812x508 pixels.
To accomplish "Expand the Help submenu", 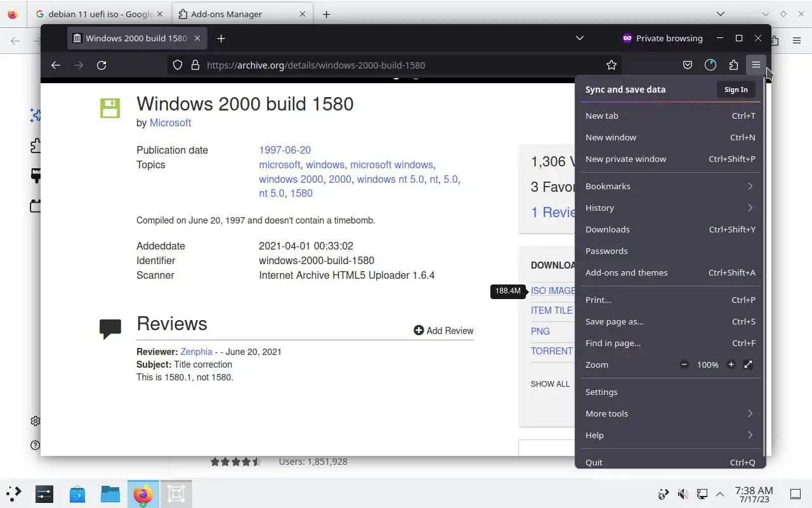I will [670, 435].
